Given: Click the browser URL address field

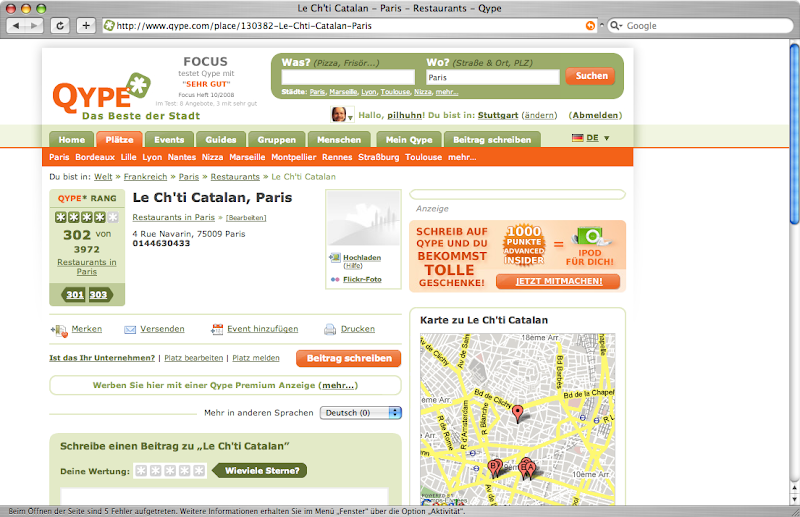Looking at the screenshot, I should 349,26.
